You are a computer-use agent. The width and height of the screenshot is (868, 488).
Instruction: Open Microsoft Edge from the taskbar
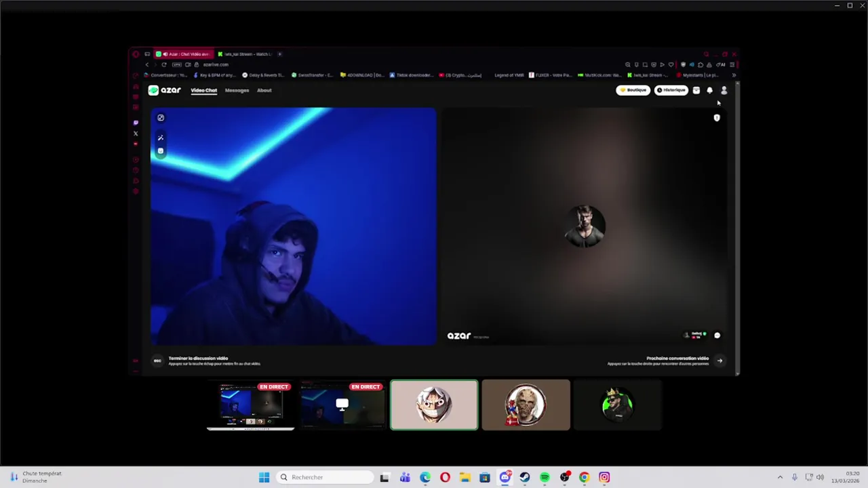click(x=425, y=477)
